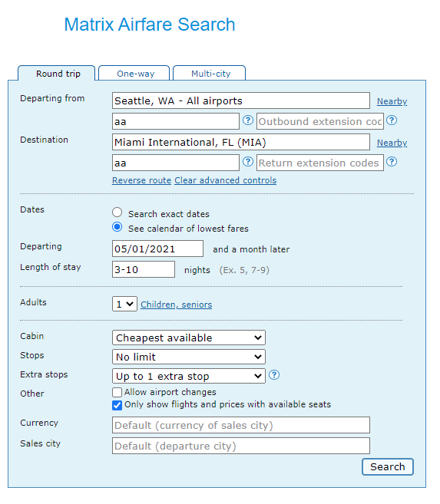Click the Length of stay field
This screenshot has width=440, height=504.
point(144,269)
